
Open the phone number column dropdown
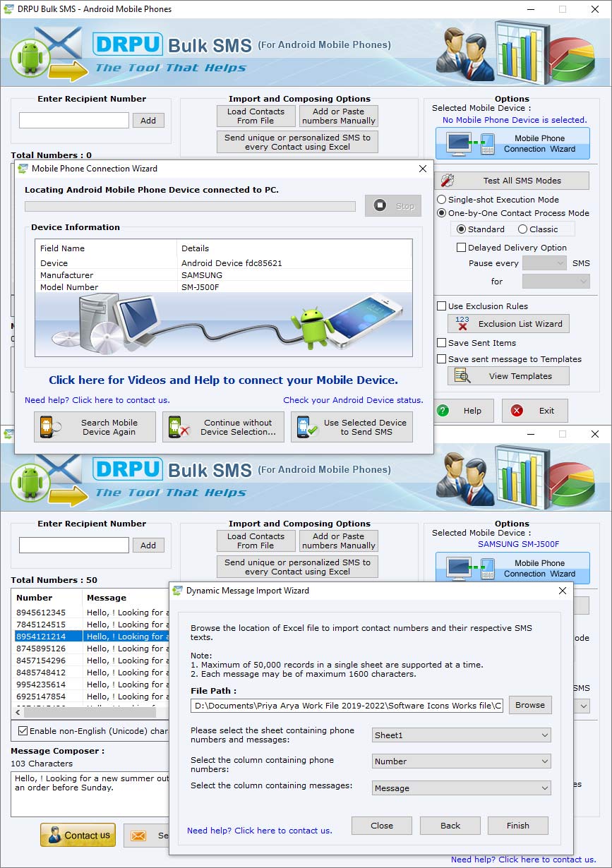pos(461,761)
